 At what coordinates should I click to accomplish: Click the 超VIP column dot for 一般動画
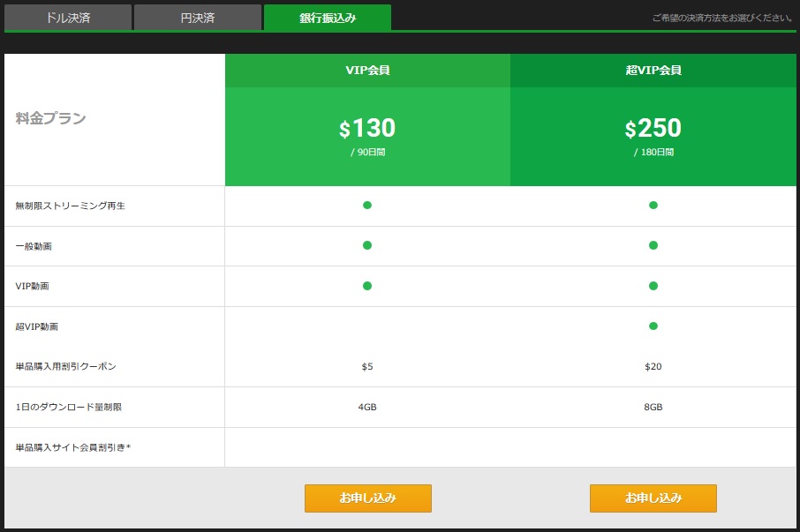[653, 245]
